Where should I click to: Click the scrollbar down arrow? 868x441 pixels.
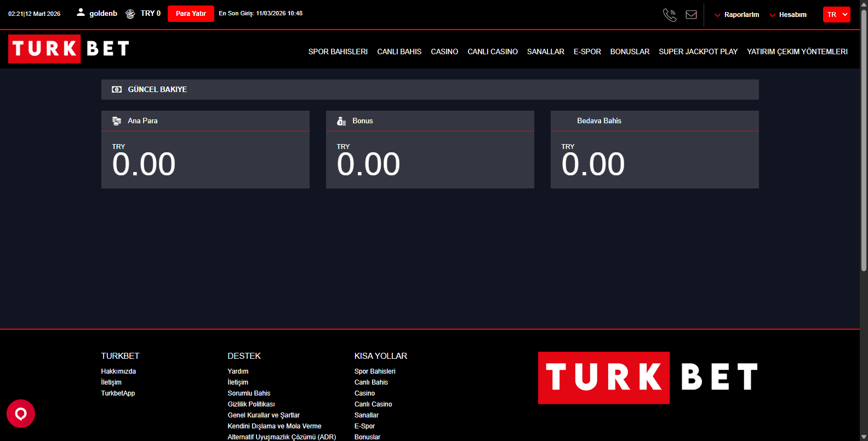pyautogui.click(x=864, y=437)
